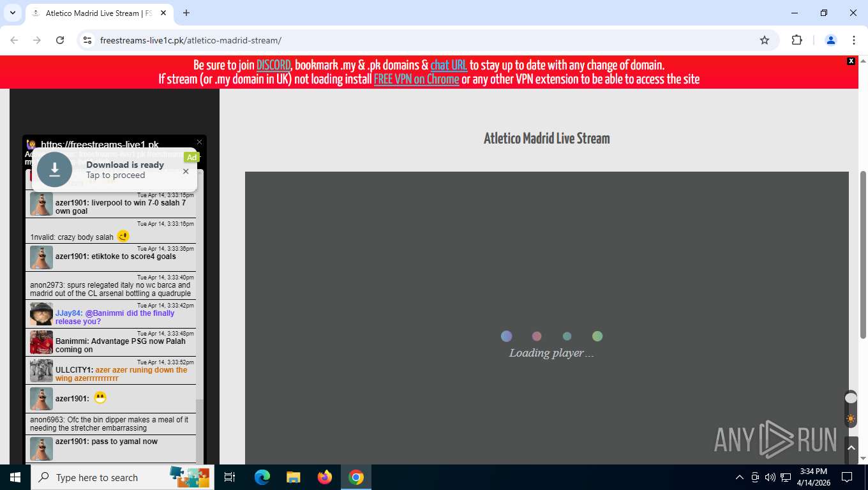Click azer1901 avatar beside etiktoke message

(41, 258)
